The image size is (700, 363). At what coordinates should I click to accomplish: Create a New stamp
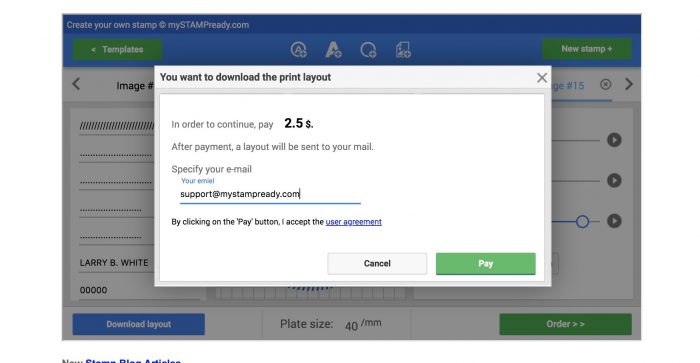(587, 49)
